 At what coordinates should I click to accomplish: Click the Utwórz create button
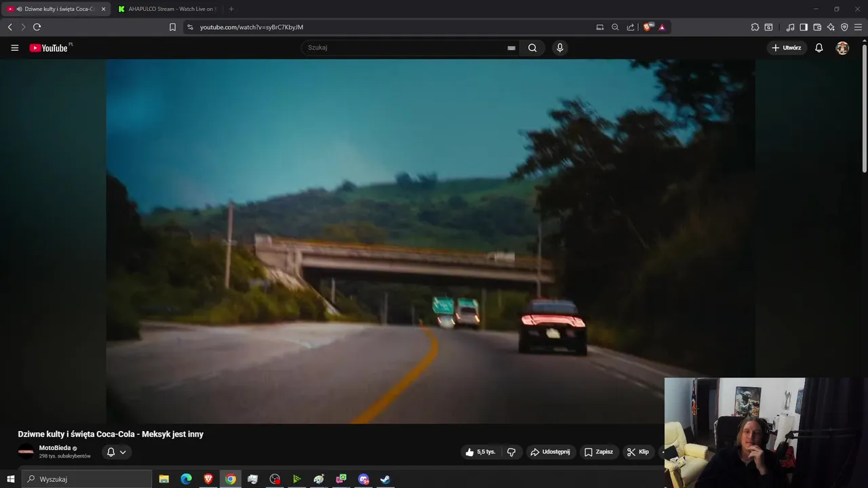click(x=787, y=48)
